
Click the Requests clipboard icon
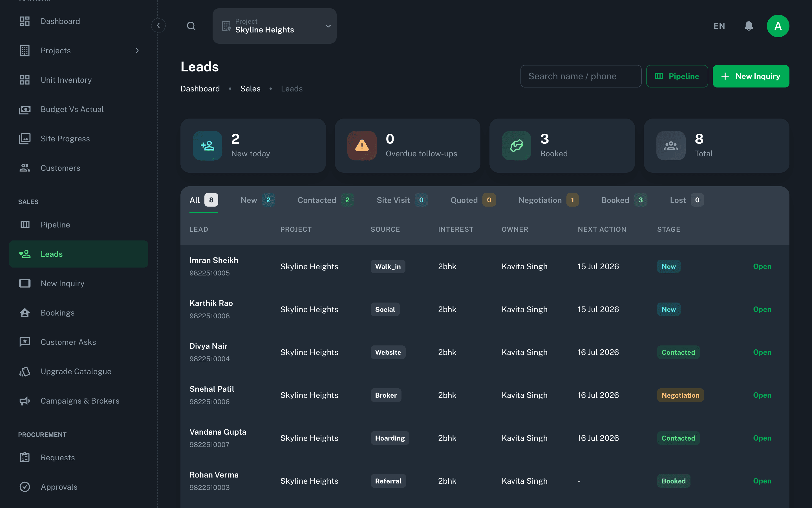[x=25, y=457]
